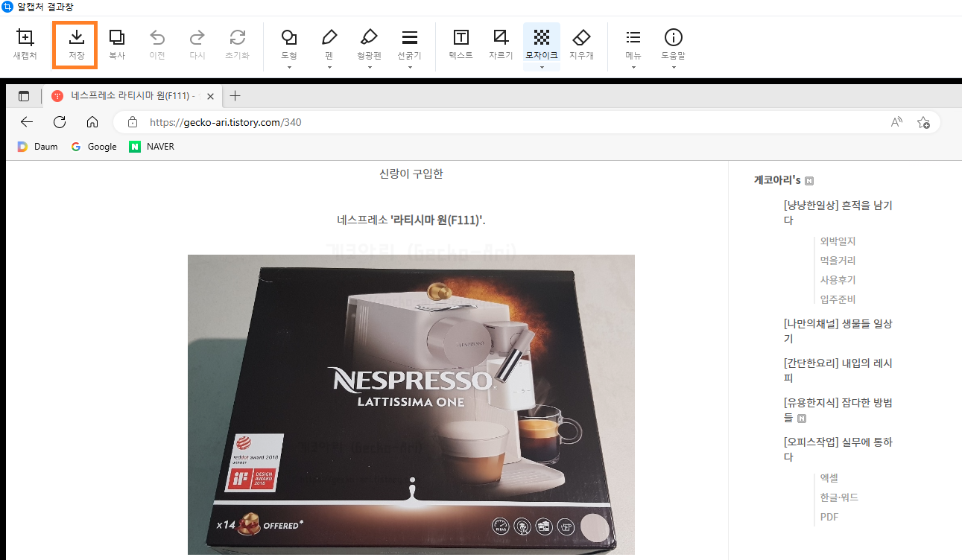Open the 외박일지 subcategory
The width and height of the screenshot is (962, 560).
pyautogui.click(x=838, y=241)
